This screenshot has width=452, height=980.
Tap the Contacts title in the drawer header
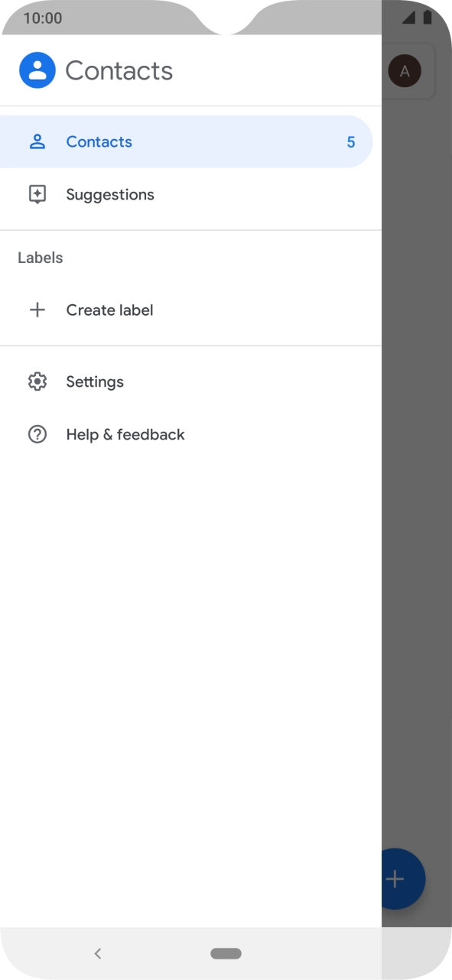click(119, 70)
